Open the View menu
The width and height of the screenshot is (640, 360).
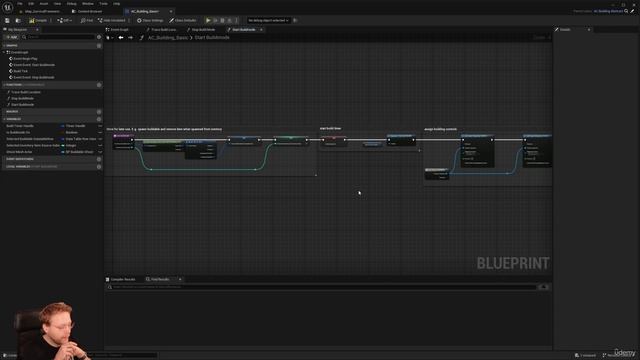click(x=57, y=4)
